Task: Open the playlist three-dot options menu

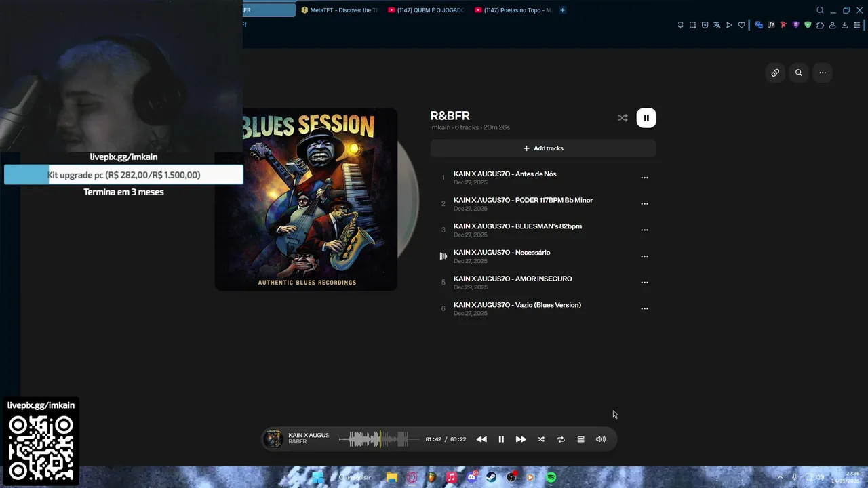Action: [823, 73]
